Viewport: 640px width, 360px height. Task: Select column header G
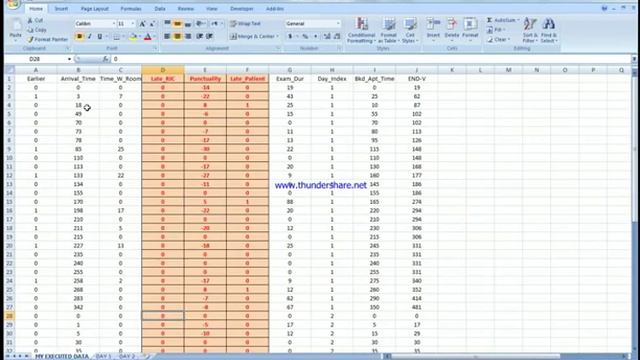point(290,70)
